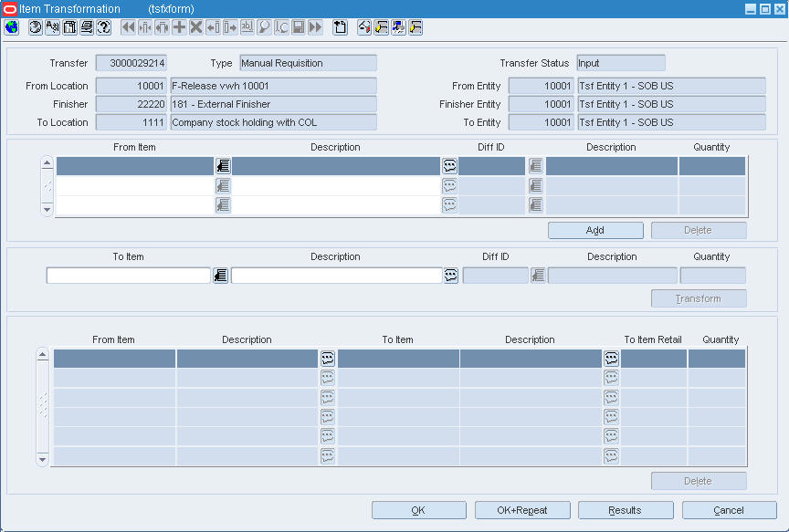Click the To Location code 1111 field
This screenshot has height=532, width=789.
pos(131,122)
